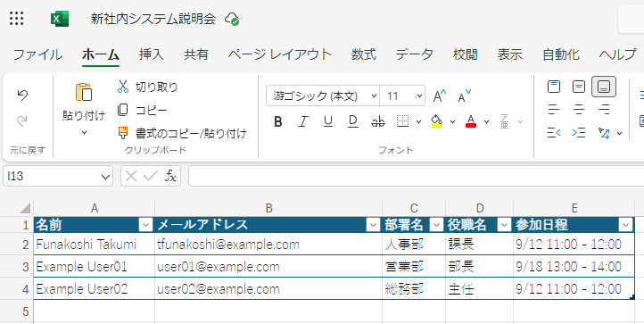Click the Decrease indent icon
The height and width of the screenshot is (324, 644).
click(554, 133)
